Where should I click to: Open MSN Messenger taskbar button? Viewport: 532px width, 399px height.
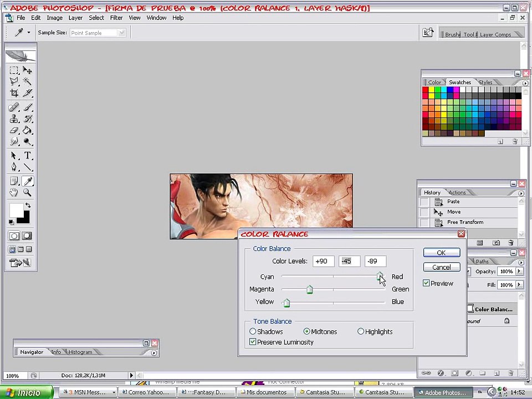point(89,392)
